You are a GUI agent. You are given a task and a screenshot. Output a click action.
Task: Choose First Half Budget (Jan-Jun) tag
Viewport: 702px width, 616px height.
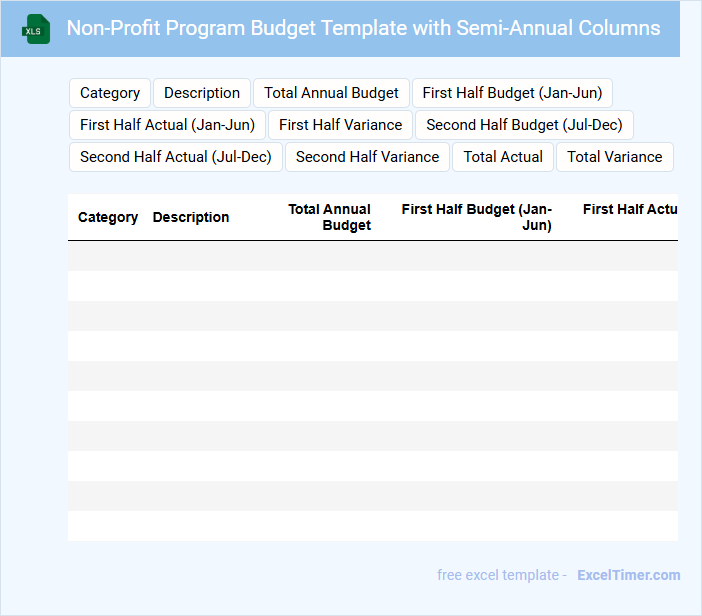click(512, 93)
